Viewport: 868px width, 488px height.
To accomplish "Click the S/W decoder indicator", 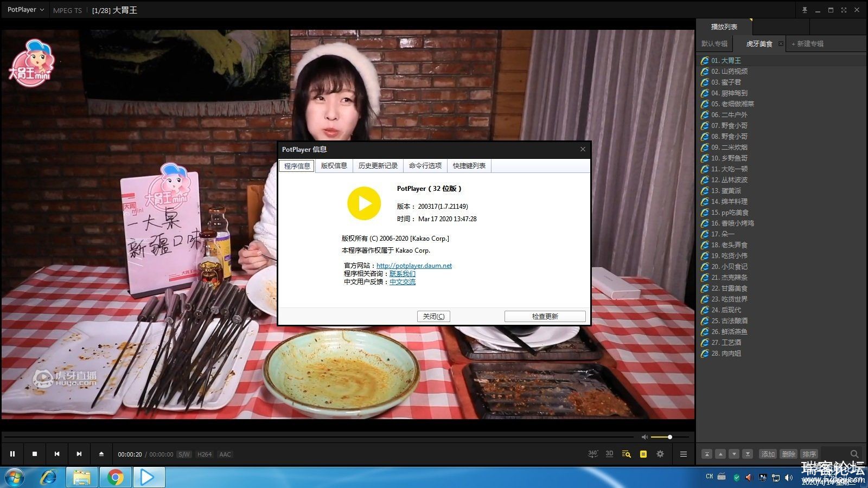I will click(184, 454).
